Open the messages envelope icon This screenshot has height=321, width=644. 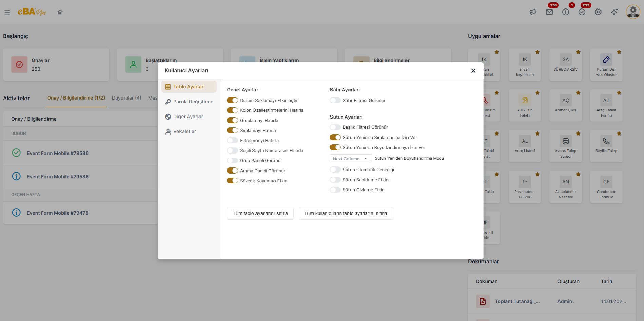549,12
